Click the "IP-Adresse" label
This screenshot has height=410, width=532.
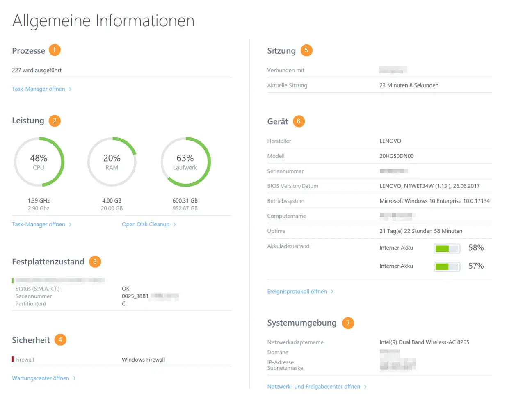tap(281, 362)
